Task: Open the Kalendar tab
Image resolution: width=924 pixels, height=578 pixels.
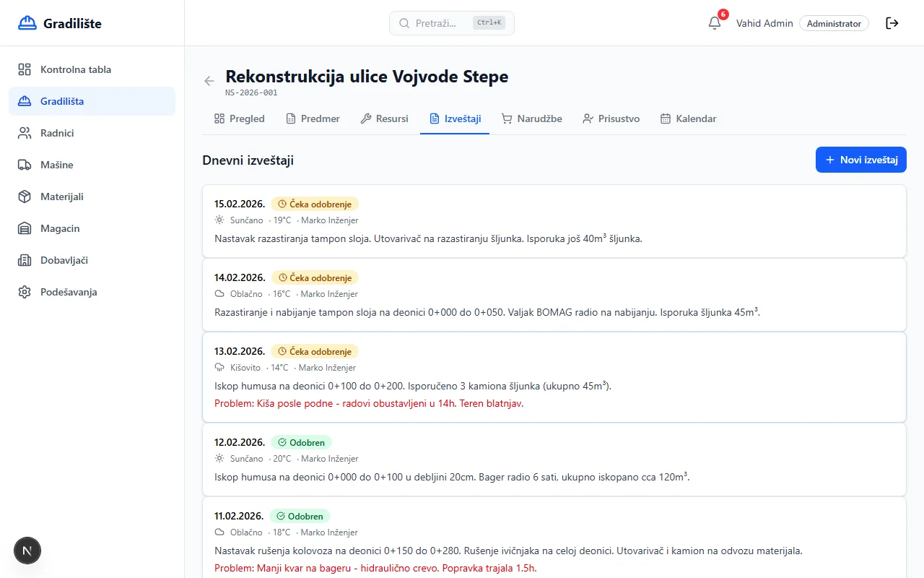Action: click(x=688, y=118)
